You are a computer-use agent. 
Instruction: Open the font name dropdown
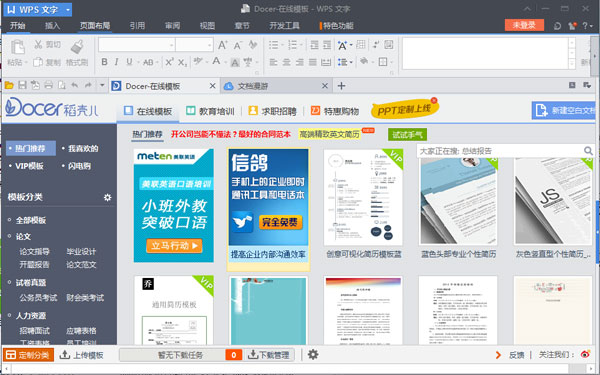171,45
